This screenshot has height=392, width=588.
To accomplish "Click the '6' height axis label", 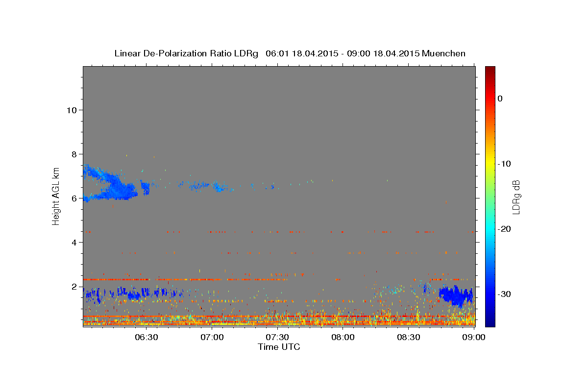I will click(x=74, y=198).
